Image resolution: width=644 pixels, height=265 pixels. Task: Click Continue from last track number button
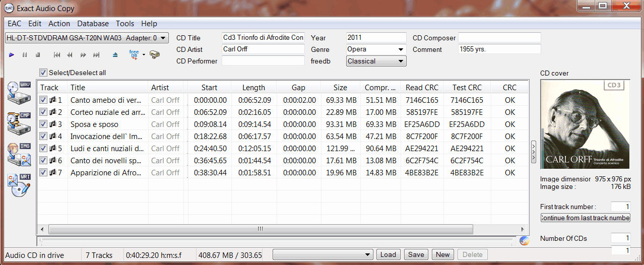pos(585,218)
